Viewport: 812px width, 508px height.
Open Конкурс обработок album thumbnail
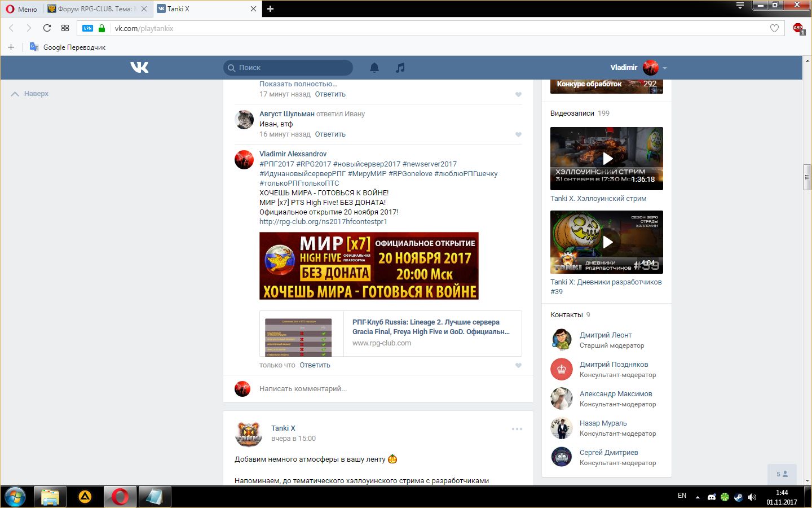[607, 86]
